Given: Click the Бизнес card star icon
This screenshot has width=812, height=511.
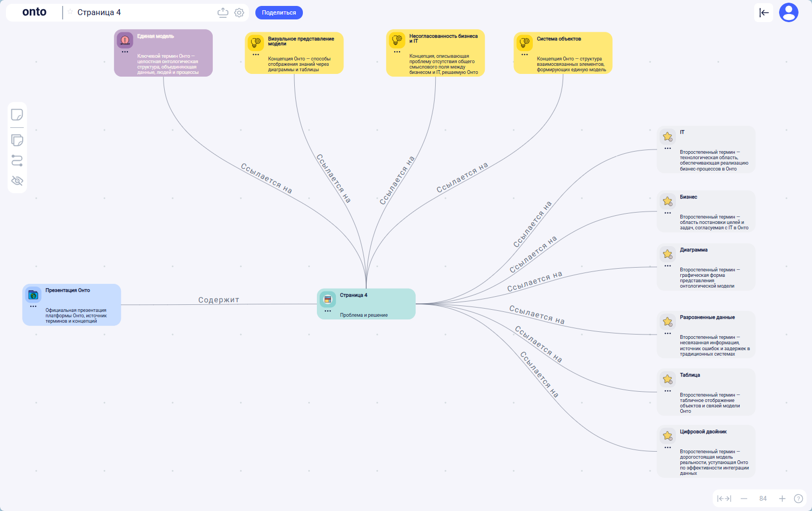Looking at the screenshot, I should [668, 201].
